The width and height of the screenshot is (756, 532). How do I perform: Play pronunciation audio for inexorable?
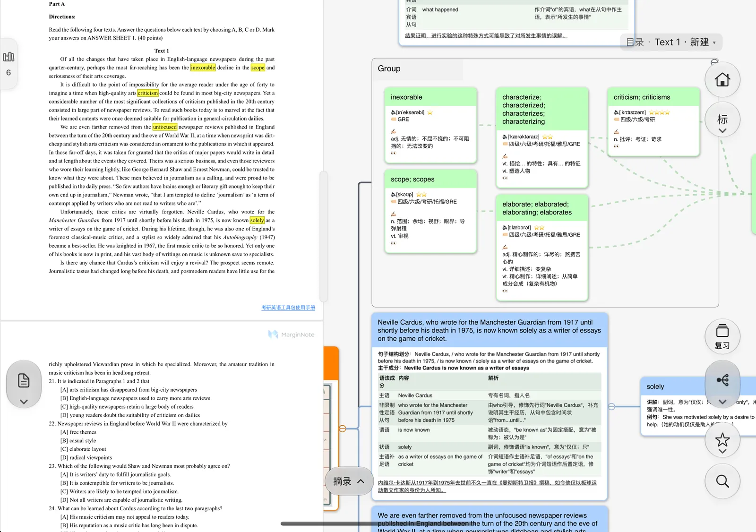pos(393,112)
